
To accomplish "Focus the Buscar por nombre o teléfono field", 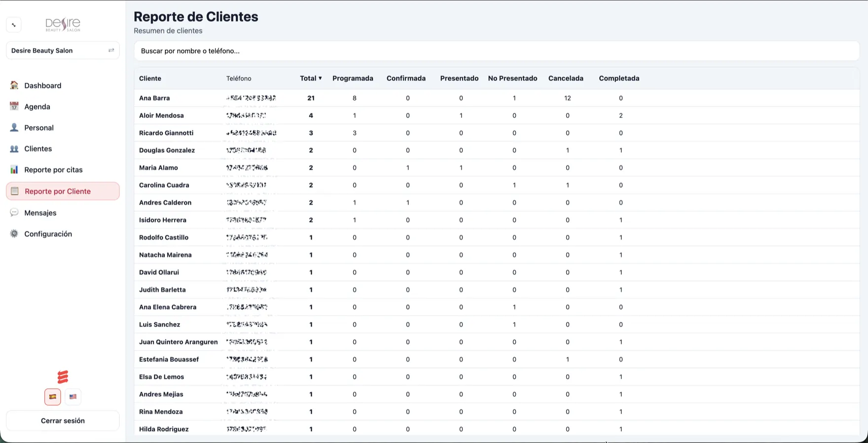I will point(497,51).
